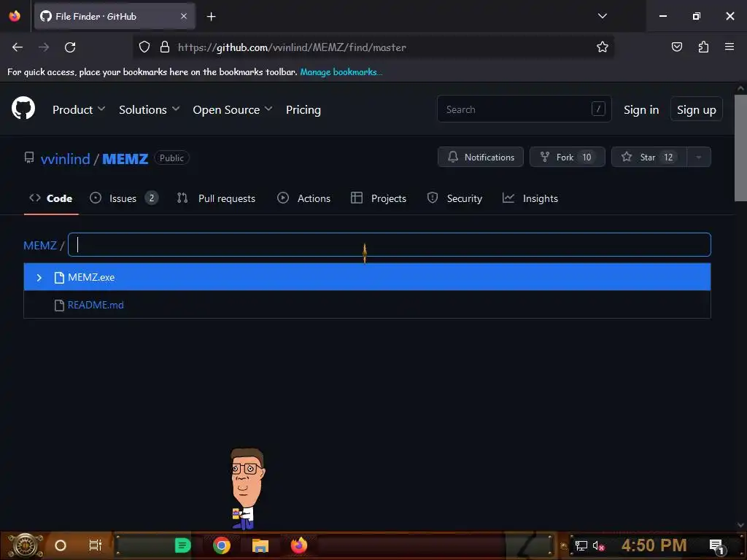747x560 pixels.
Task: Open the list all tabs chevron
Action: pyautogui.click(x=602, y=16)
